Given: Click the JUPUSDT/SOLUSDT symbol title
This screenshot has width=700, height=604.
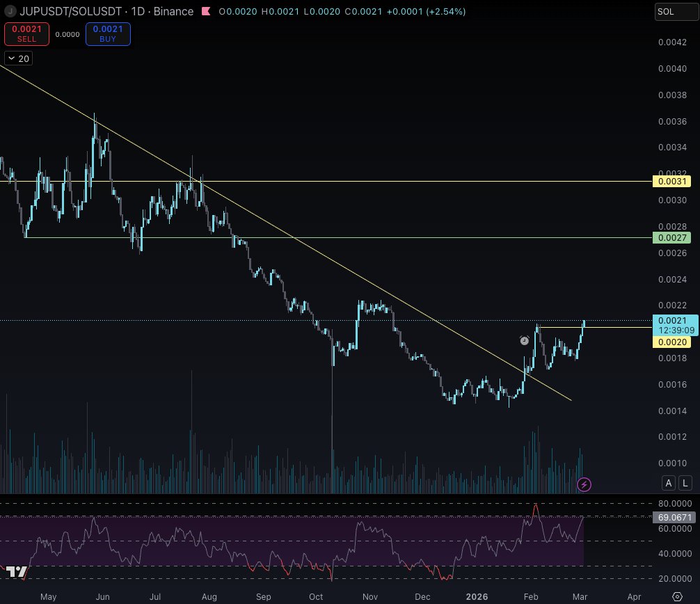Looking at the screenshot, I should tap(70, 11).
